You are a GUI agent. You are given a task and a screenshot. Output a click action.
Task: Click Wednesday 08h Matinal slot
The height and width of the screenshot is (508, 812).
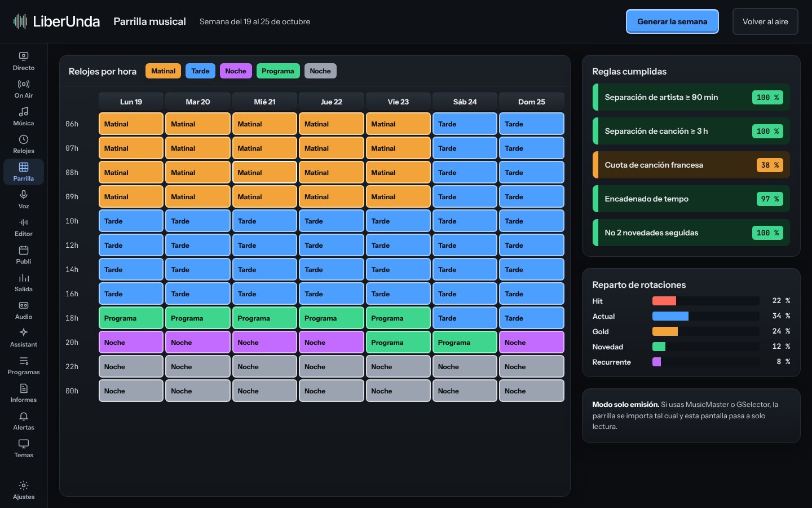pos(264,172)
